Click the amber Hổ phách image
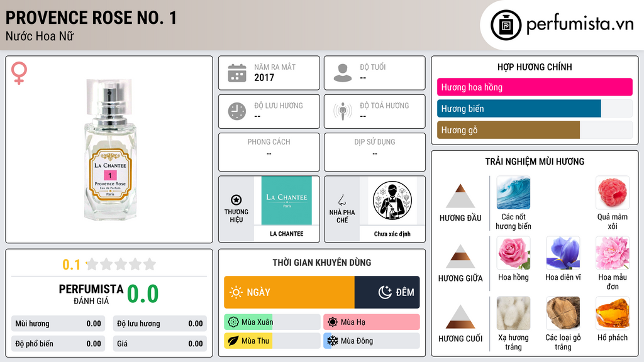 [613, 313]
